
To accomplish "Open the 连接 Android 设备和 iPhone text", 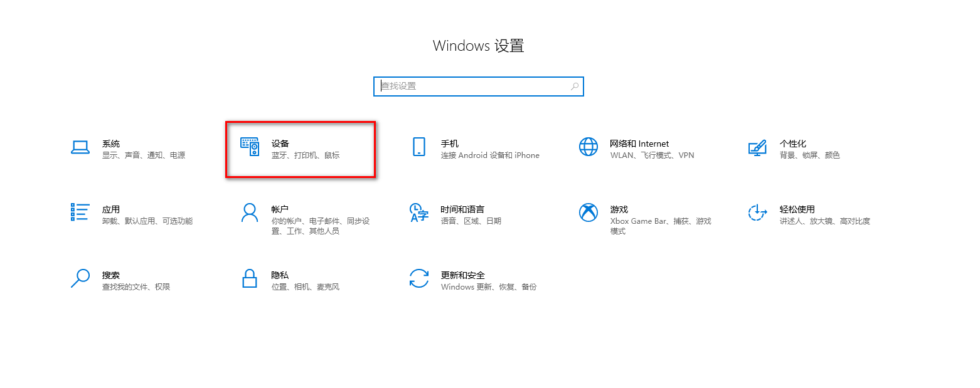I will (489, 155).
